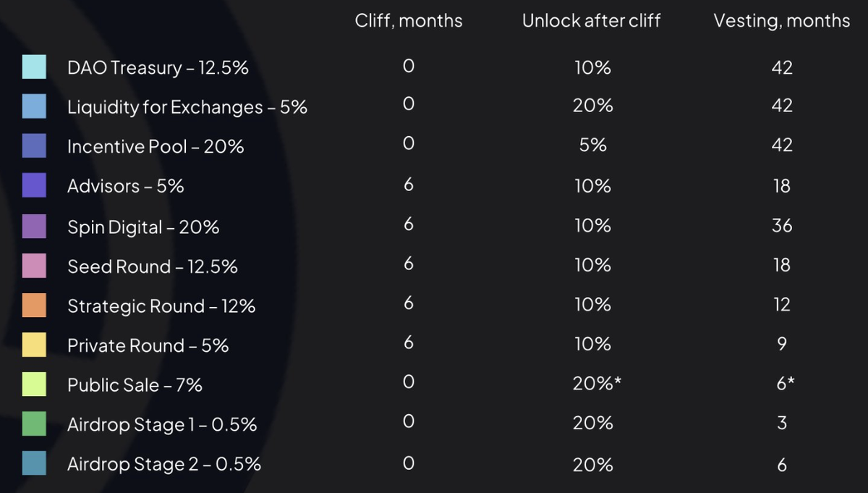Image resolution: width=868 pixels, height=493 pixels.
Task: Click the Airdrop Stage 1 swatch
Action: 34,424
